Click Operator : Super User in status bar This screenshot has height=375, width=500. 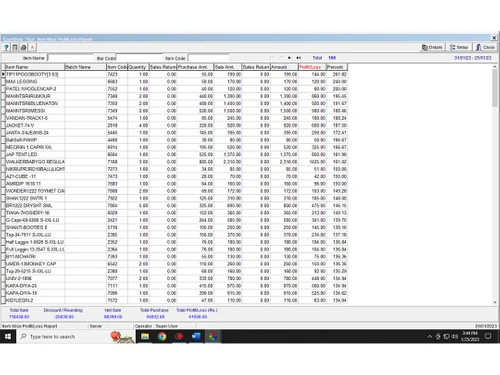[x=156, y=326]
